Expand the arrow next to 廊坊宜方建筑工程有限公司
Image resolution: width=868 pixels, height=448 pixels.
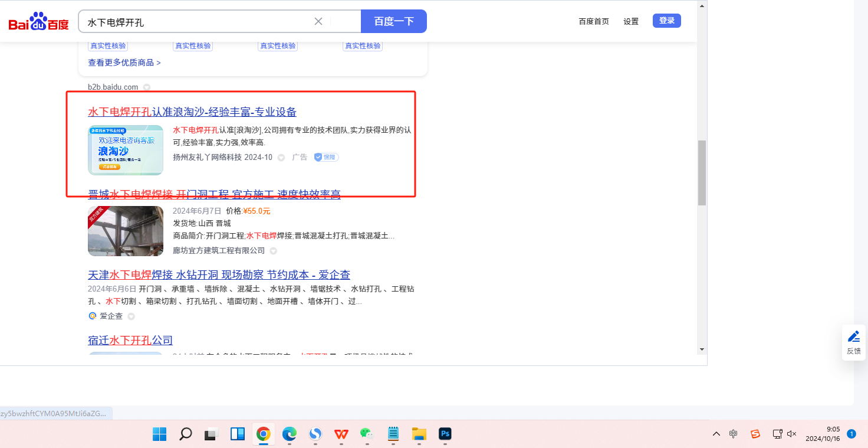point(274,251)
